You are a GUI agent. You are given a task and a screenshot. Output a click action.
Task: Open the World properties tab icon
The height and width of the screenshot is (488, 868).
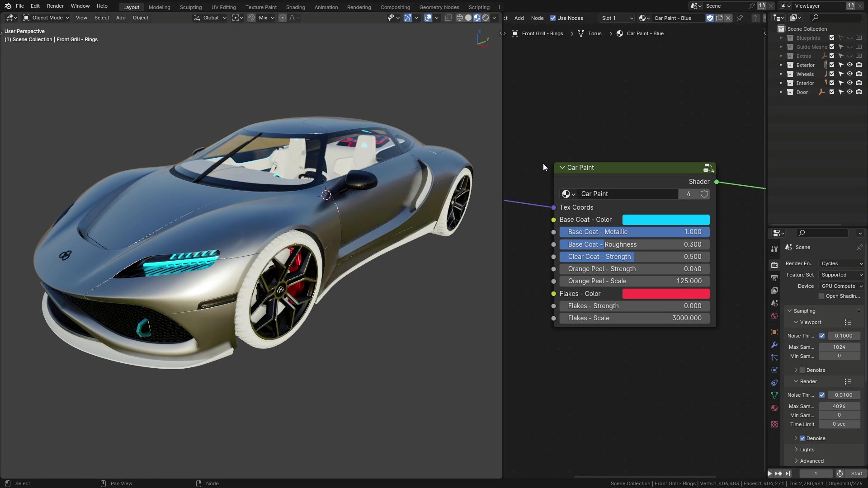tap(774, 316)
